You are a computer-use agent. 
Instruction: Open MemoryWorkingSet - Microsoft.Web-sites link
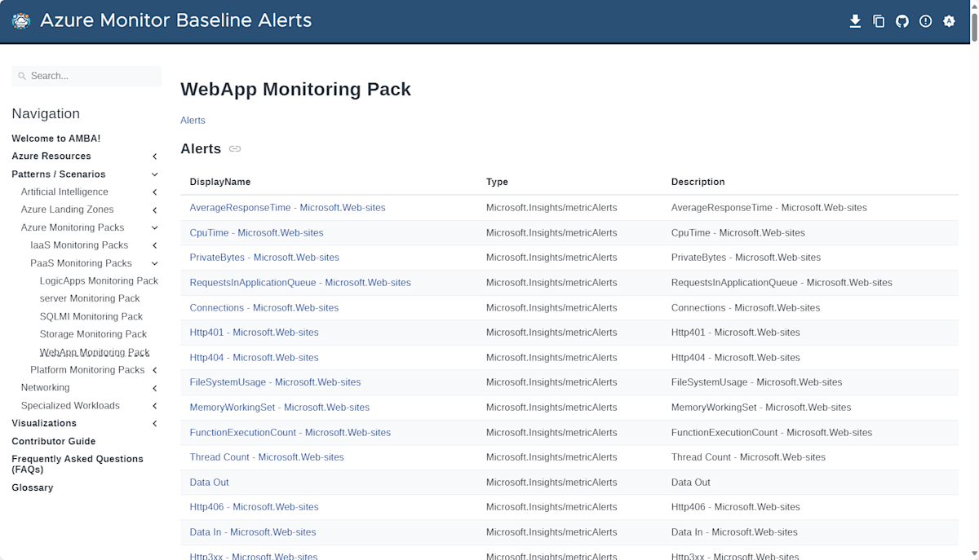(279, 407)
